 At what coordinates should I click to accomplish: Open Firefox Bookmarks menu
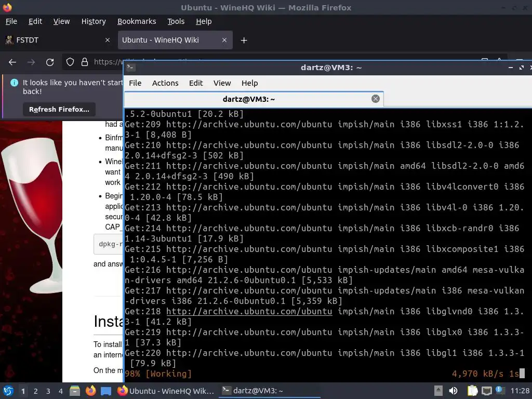(137, 21)
